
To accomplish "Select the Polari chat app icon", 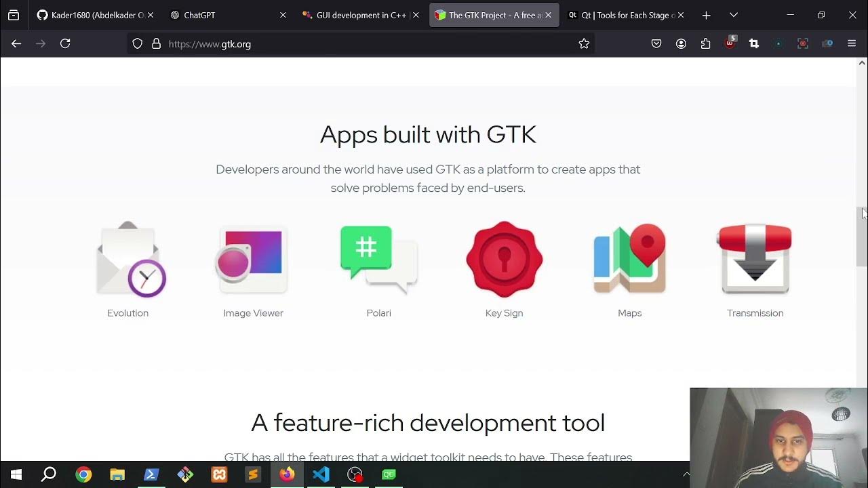I will (x=378, y=260).
